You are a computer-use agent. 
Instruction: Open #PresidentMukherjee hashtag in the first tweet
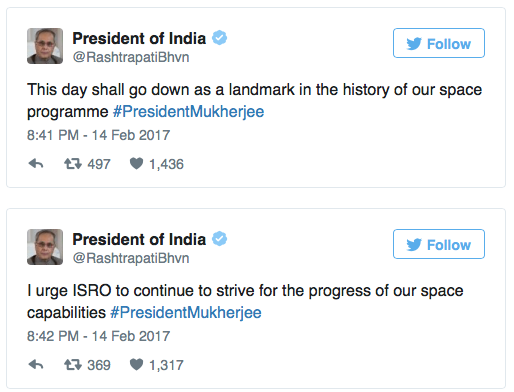tap(188, 112)
